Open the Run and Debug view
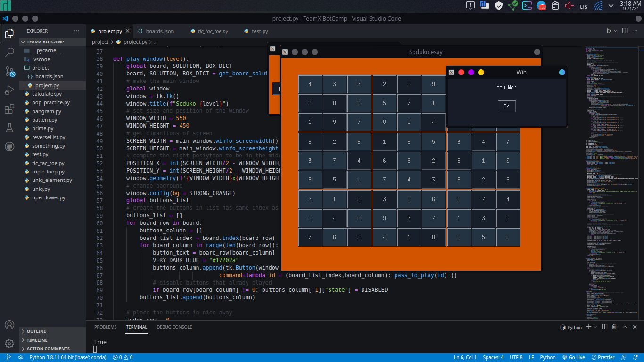 coord(9,90)
